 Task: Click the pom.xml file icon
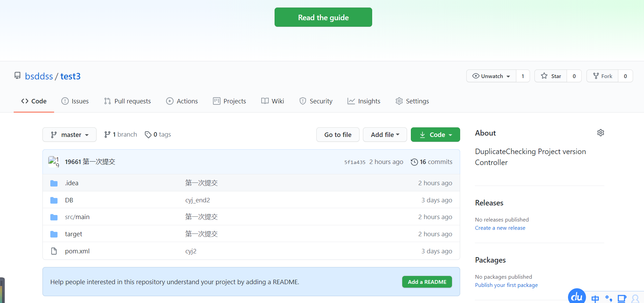pos(54,251)
